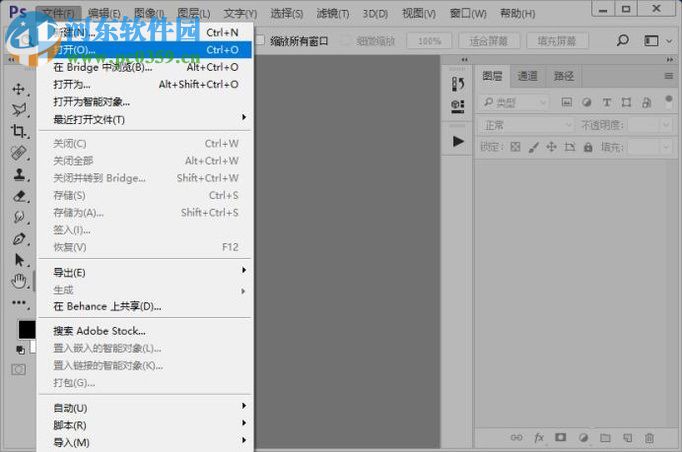Click the delete layer trash icon
The height and width of the screenshot is (452, 682).
pyautogui.click(x=649, y=438)
